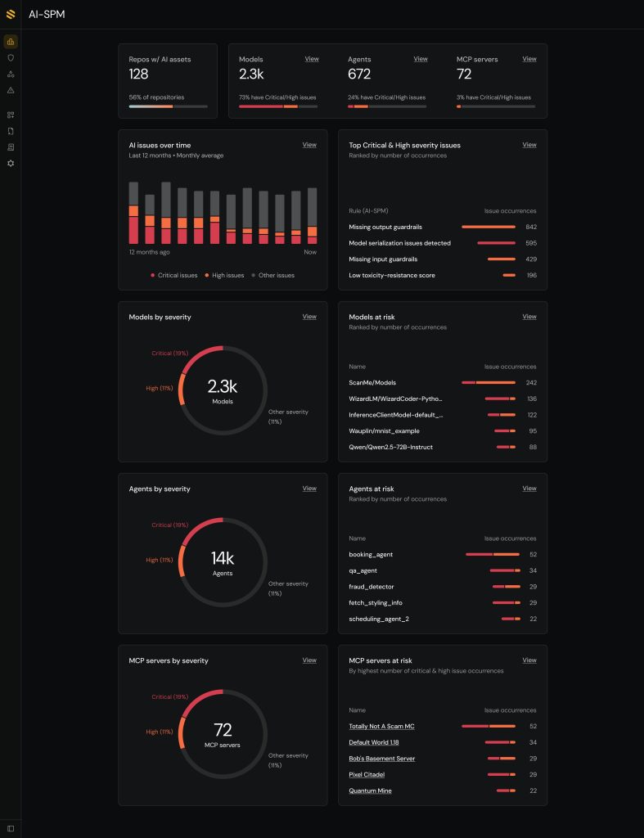This screenshot has width=644, height=838.
Task: Toggle High issues legend item
Action: pyautogui.click(x=224, y=276)
